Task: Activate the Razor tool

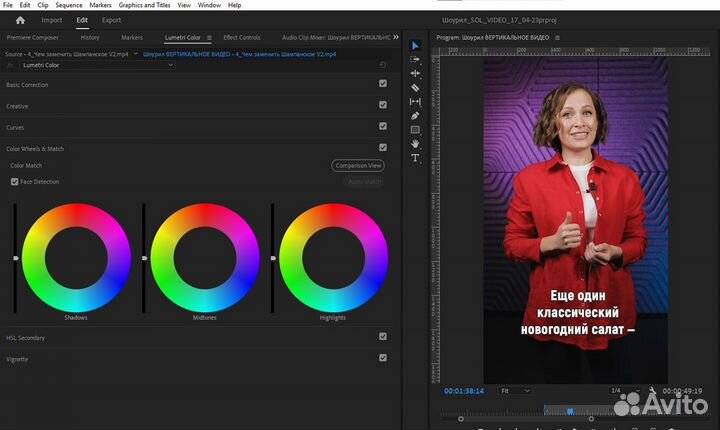Action: [415, 87]
